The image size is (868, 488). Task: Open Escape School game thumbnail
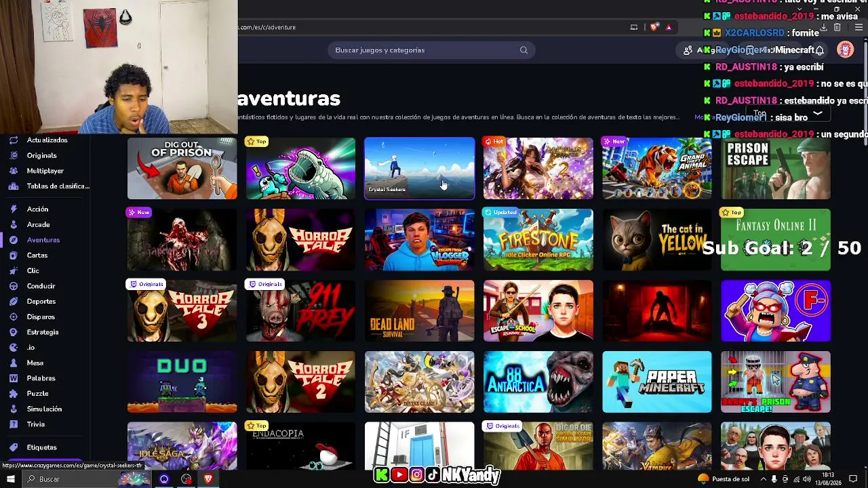pyautogui.click(x=538, y=311)
